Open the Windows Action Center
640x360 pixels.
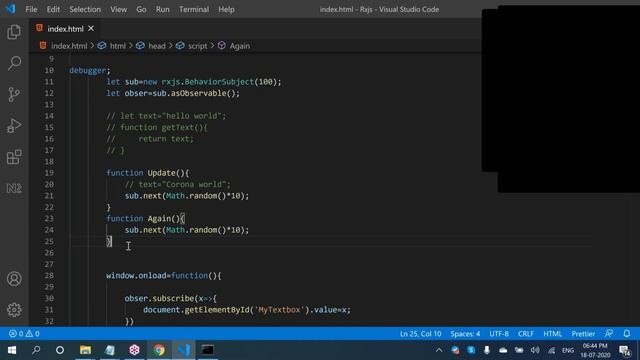(x=625, y=350)
